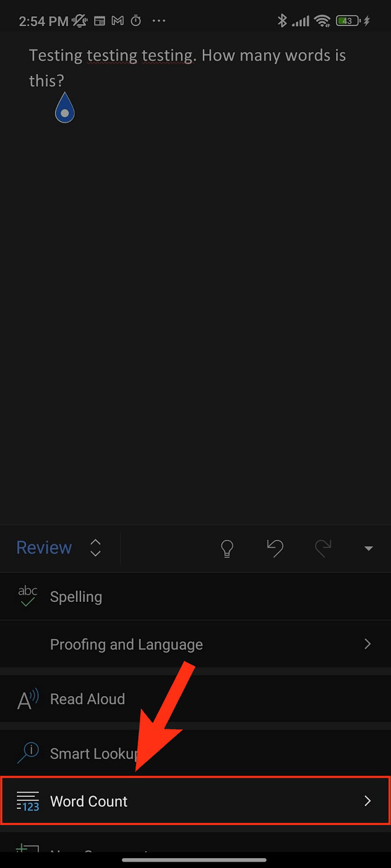Tap the Spelling option label
Viewport: 391px width, 868px height.
(76, 597)
